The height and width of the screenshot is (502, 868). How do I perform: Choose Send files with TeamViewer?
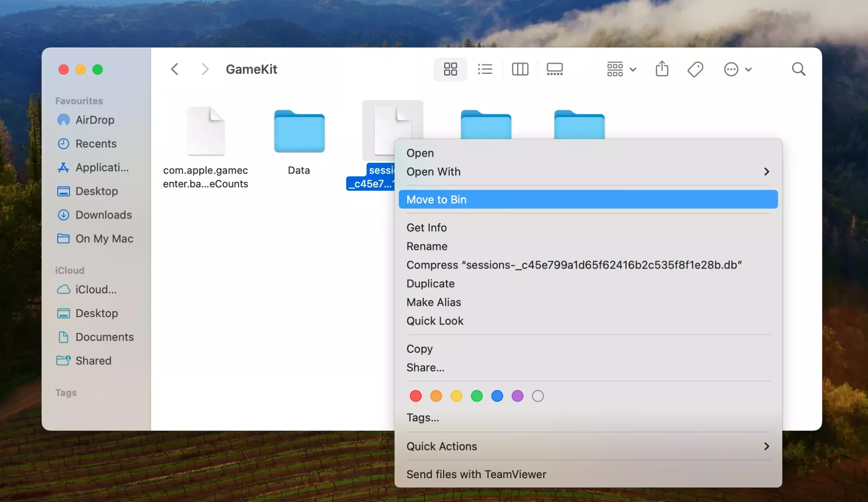pos(476,474)
